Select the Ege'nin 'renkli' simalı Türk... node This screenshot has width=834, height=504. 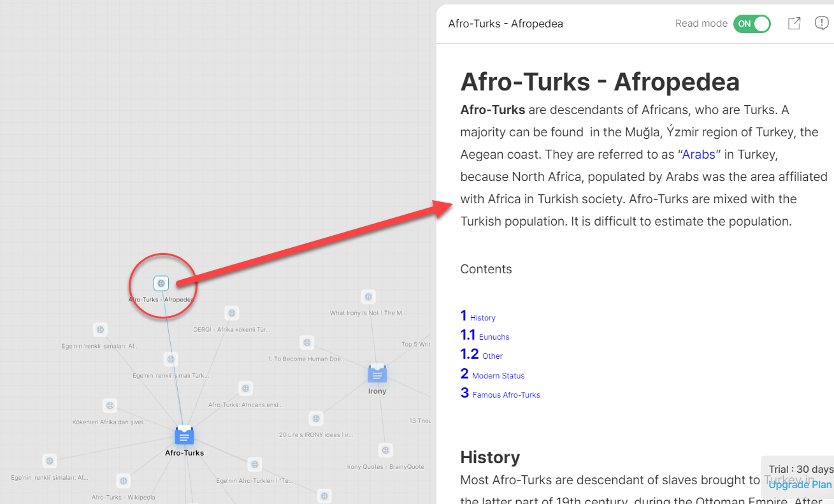pos(171,359)
